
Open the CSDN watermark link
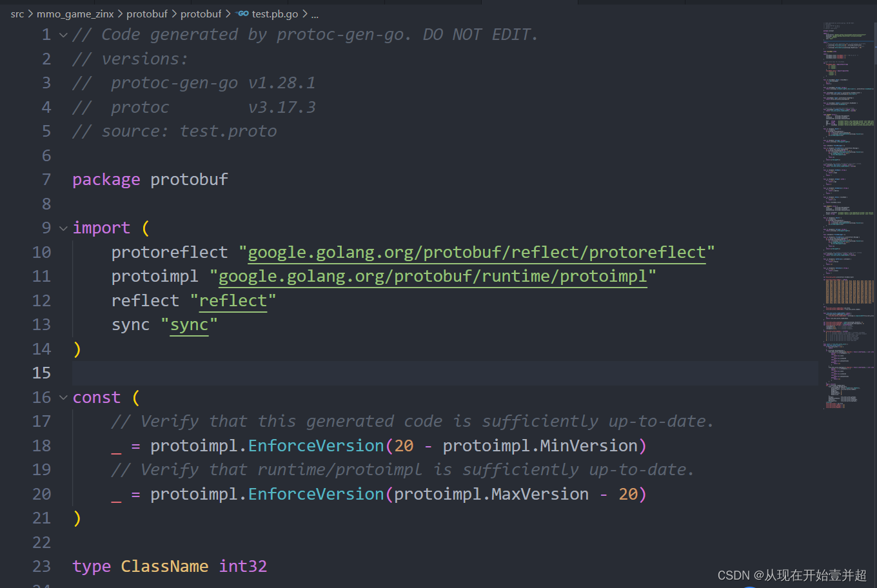792,575
